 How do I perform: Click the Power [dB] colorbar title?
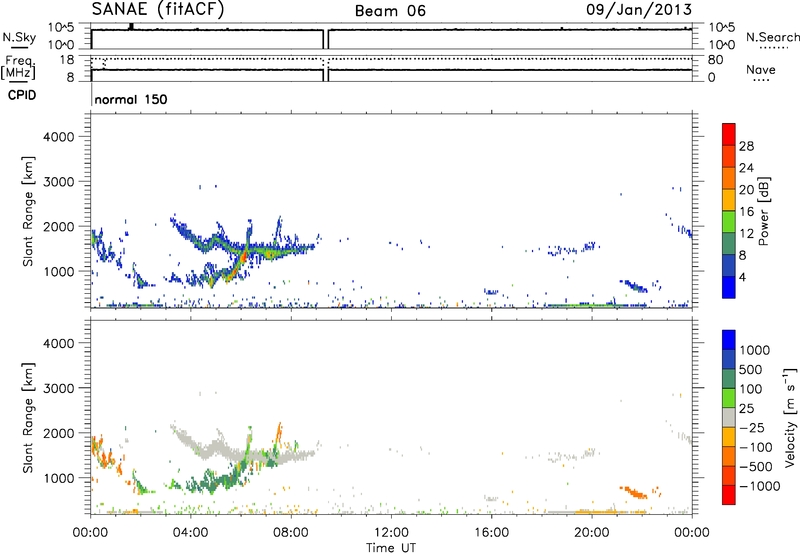(764, 211)
